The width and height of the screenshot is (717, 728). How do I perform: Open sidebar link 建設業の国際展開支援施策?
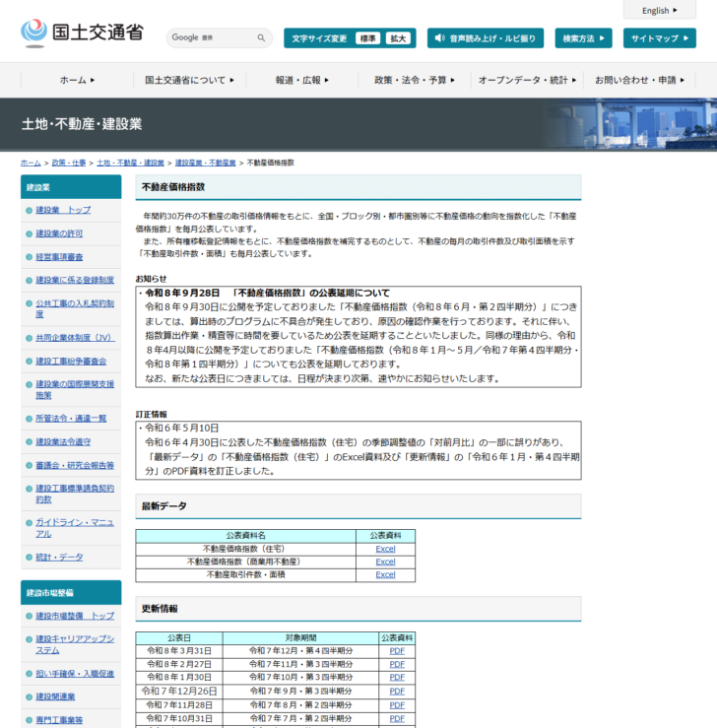click(75, 389)
